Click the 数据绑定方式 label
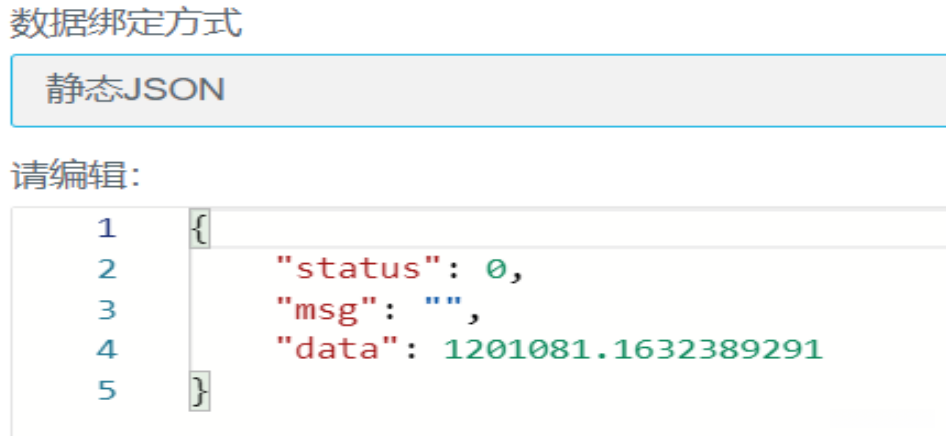The height and width of the screenshot is (436, 946). (x=126, y=23)
